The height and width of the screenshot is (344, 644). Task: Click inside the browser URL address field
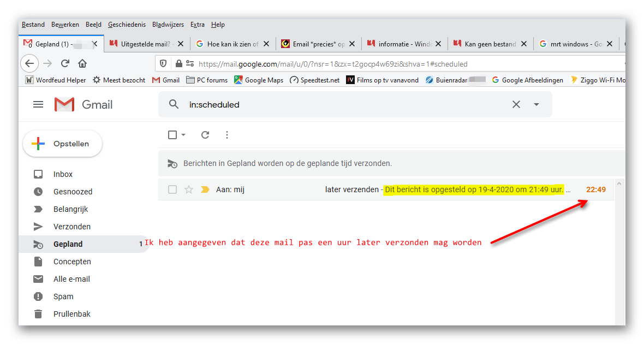pyautogui.click(x=390, y=64)
